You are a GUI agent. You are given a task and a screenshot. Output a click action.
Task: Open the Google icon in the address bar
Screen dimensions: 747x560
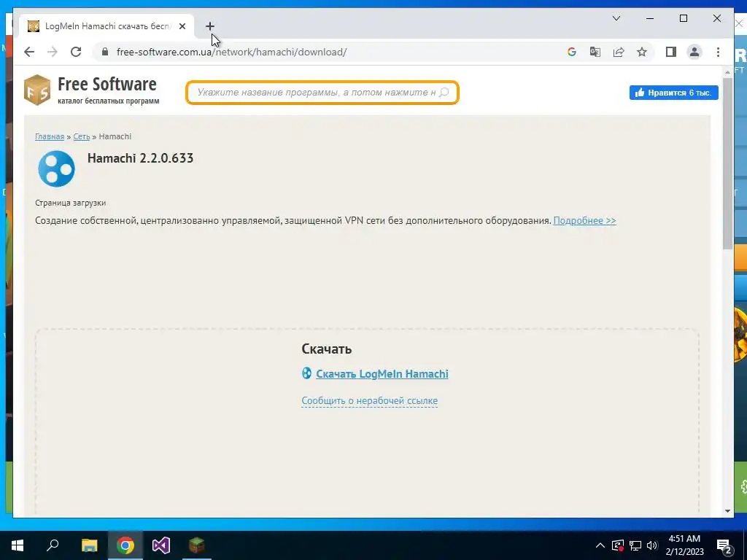click(x=572, y=52)
